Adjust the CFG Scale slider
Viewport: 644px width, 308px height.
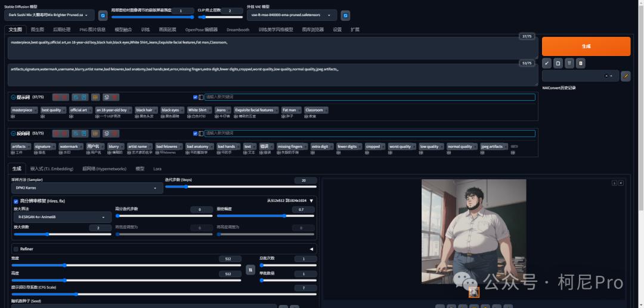click(164, 294)
